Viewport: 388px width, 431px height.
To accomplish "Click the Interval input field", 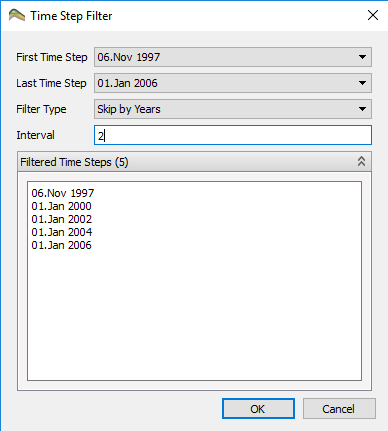I will (233, 135).
